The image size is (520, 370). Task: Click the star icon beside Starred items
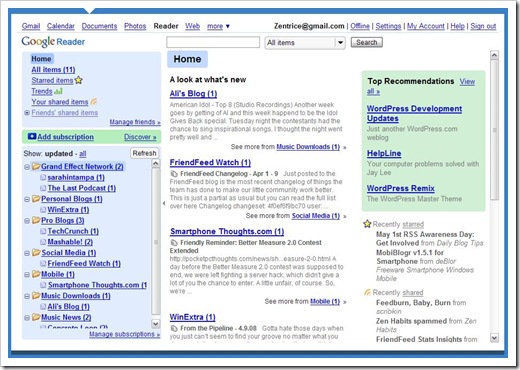79,80
